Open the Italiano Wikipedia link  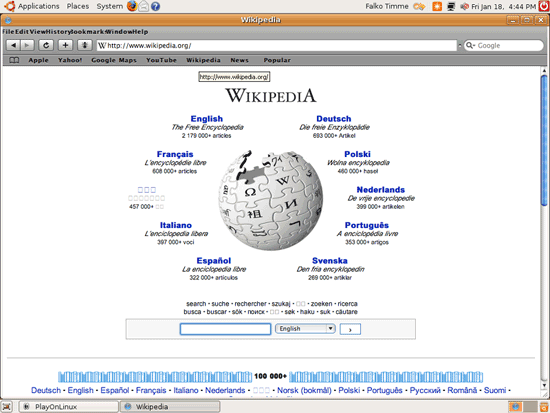tap(176, 225)
